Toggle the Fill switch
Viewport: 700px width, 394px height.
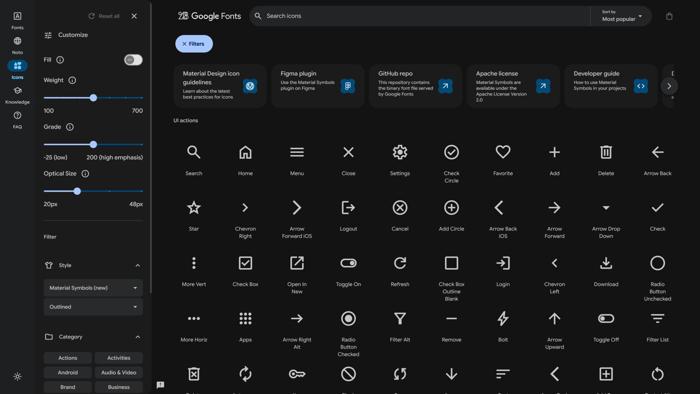(133, 60)
